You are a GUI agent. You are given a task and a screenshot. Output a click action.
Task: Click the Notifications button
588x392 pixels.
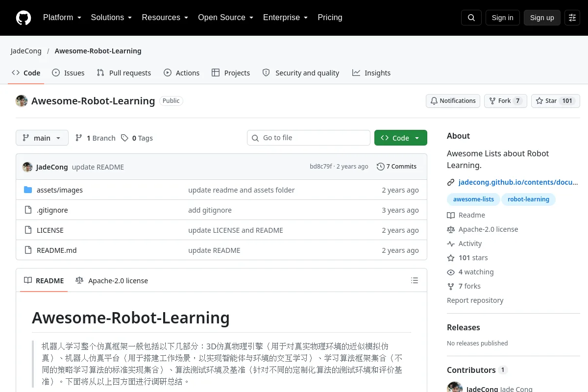click(x=453, y=101)
